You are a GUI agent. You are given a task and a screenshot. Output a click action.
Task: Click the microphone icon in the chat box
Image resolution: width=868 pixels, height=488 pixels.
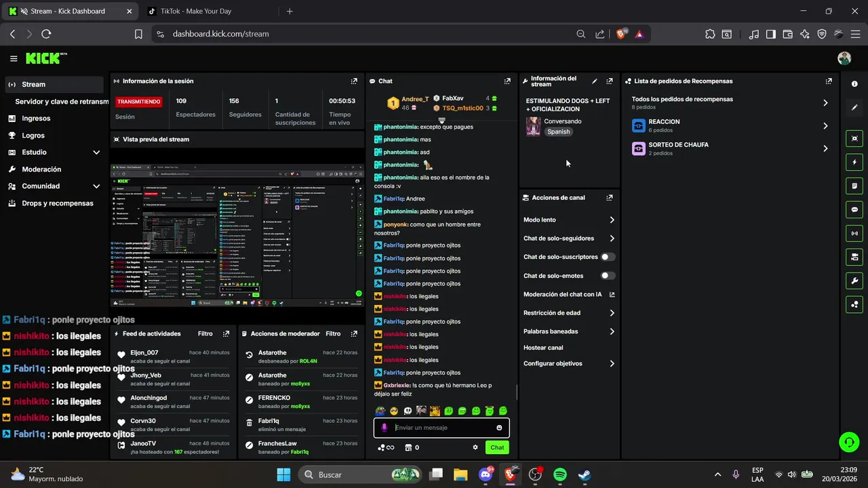384,428
